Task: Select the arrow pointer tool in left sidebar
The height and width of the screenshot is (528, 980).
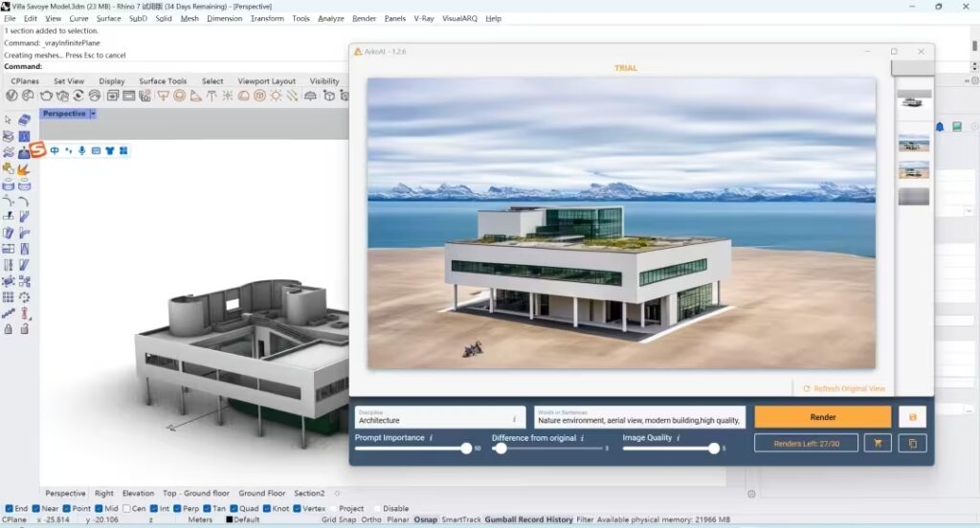Action: [8, 120]
